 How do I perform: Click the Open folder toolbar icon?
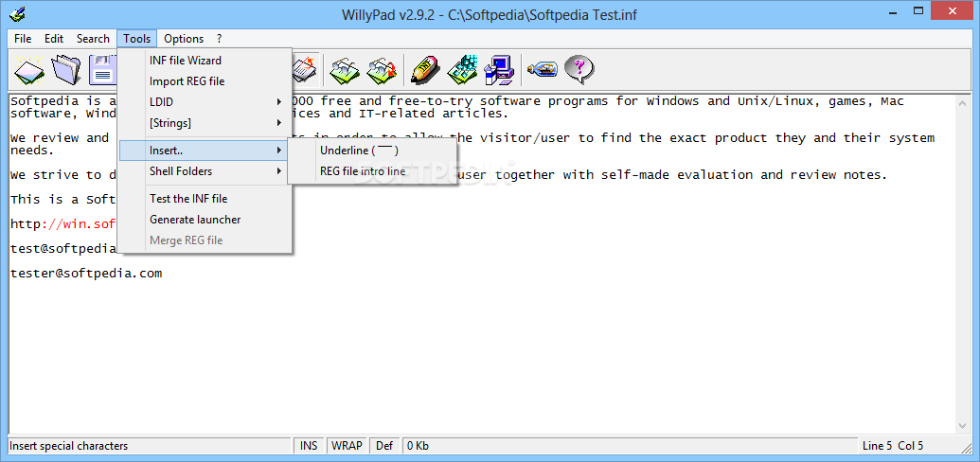click(x=65, y=69)
